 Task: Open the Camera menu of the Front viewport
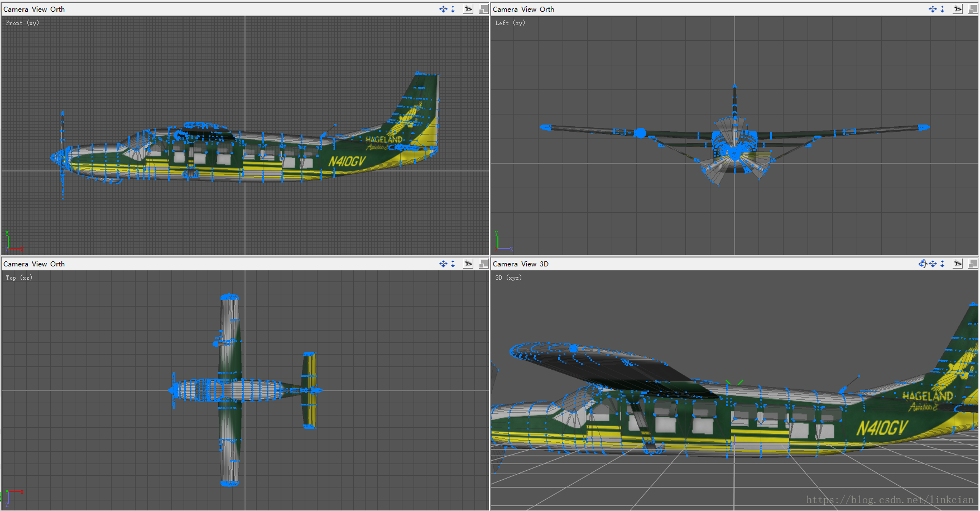(16, 9)
